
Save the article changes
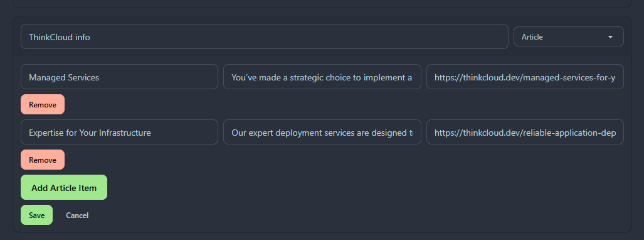point(36,215)
